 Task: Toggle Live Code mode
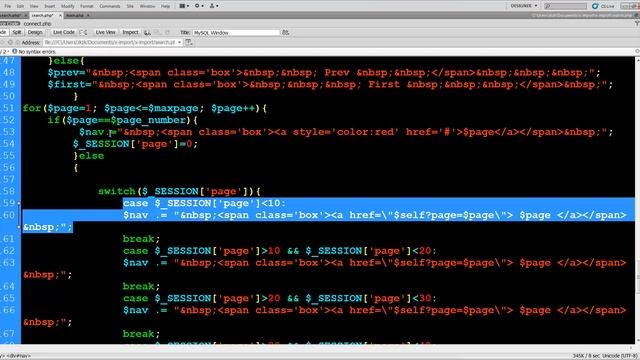pyautogui.click(x=64, y=32)
